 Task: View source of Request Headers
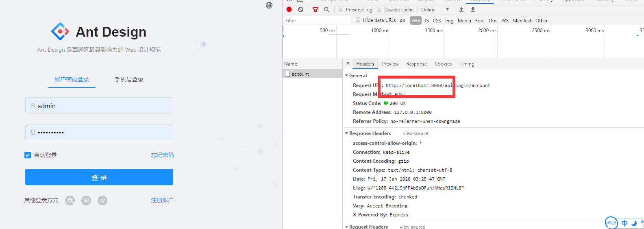point(412,227)
